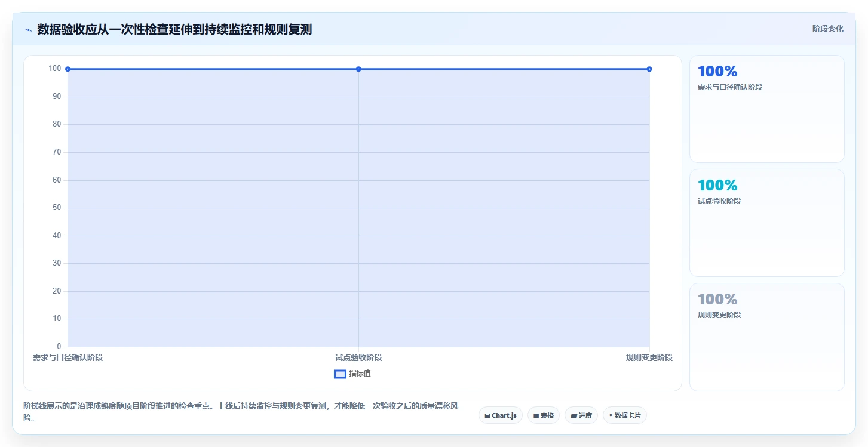The height and width of the screenshot is (447, 868).
Task: Click the description paragraph starting with 阶梯线展示的是
Action: coord(241,412)
